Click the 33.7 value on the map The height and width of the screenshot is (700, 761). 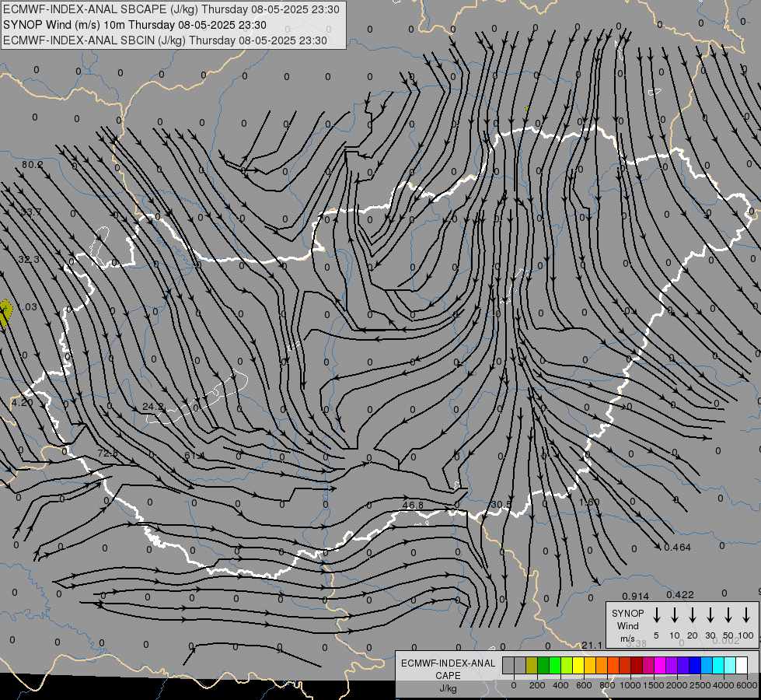31,212
